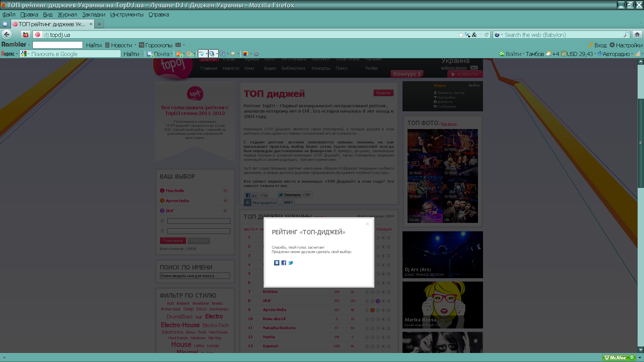Open the Инструменты menu

127,14
